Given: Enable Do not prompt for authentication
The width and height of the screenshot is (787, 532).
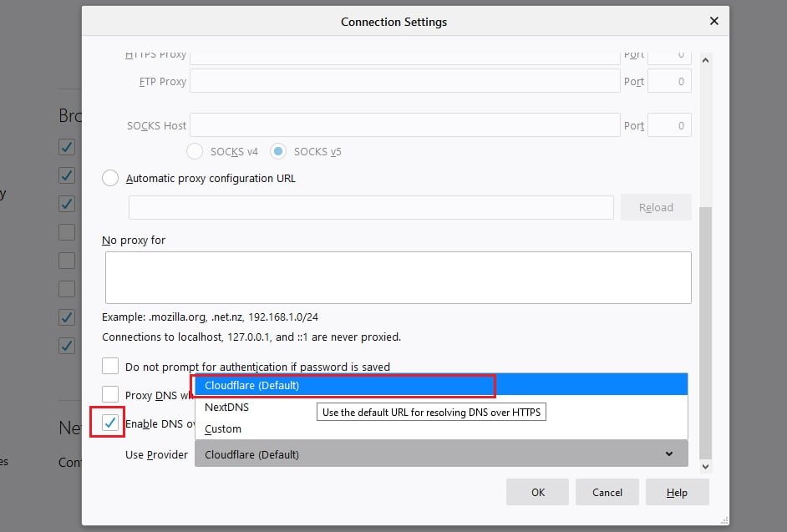Looking at the screenshot, I should [110, 366].
